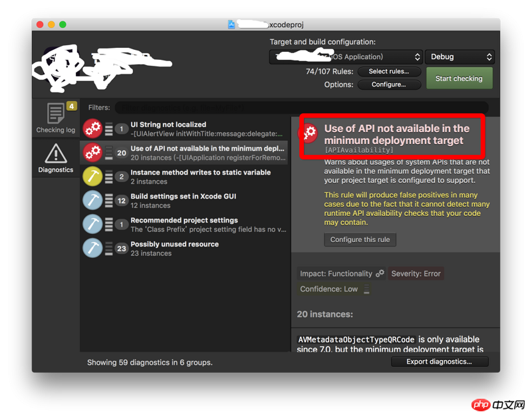Zoom the window with green button
Screen dimensions: 532x418
pyautogui.click(x=63, y=25)
